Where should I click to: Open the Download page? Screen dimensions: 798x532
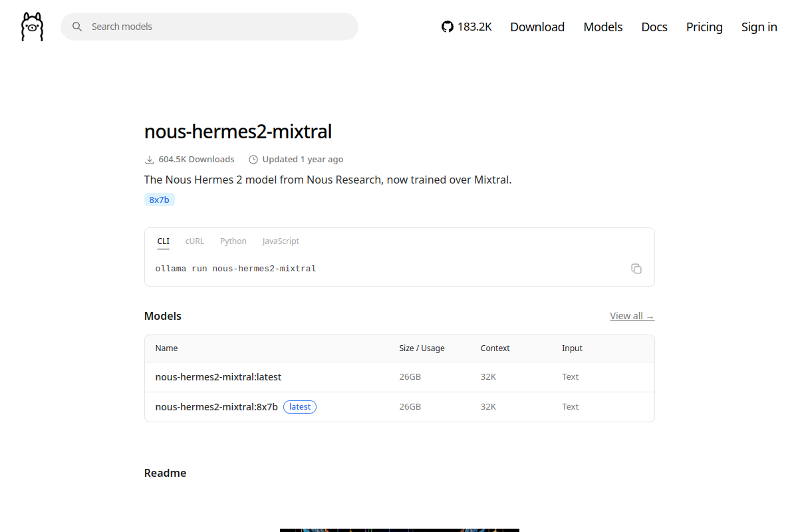537,27
